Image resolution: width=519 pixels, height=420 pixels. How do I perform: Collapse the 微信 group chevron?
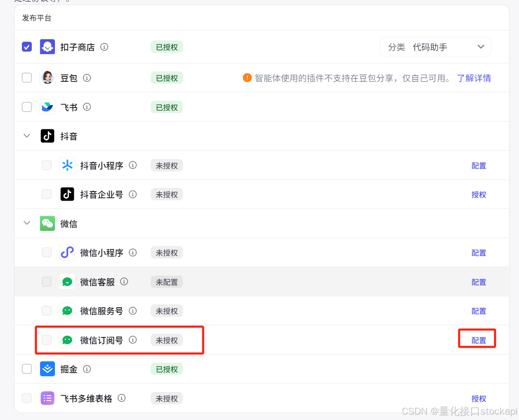click(27, 223)
